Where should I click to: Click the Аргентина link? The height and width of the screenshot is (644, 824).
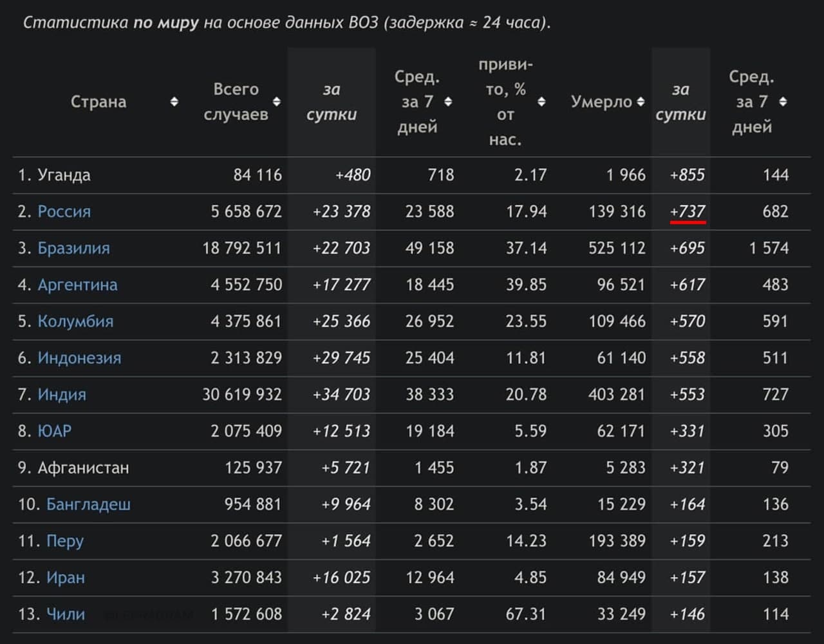(77, 285)
